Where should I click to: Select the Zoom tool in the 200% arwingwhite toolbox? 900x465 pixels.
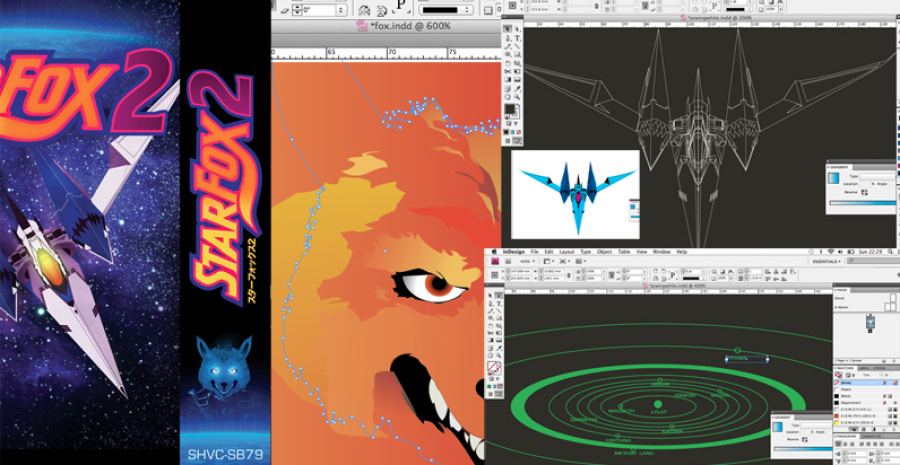pos(518,96)
